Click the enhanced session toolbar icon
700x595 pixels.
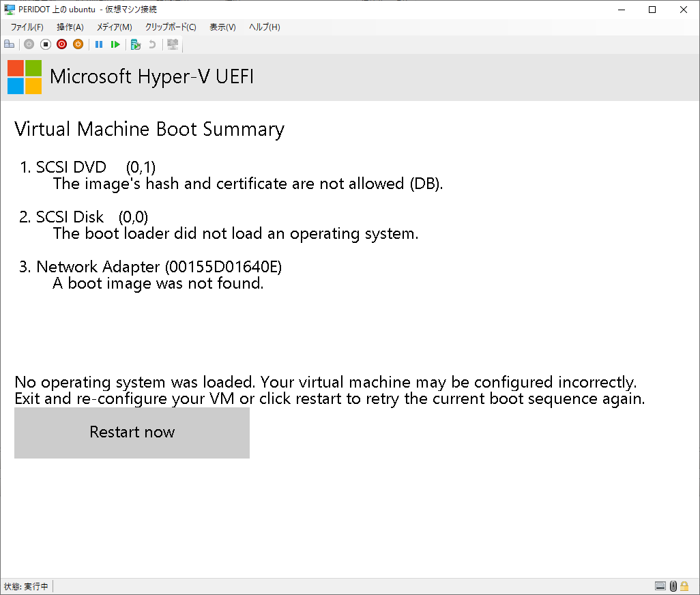tap(173, 44)
